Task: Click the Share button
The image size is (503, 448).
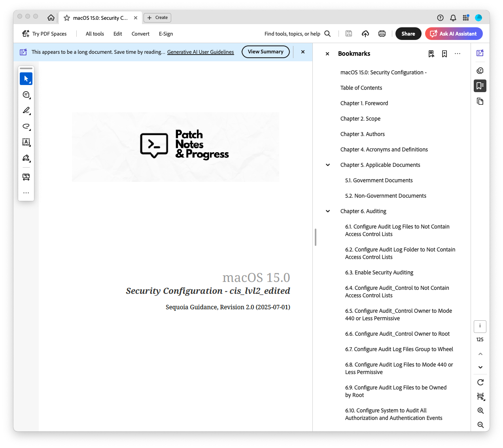Action: (408, 34)
